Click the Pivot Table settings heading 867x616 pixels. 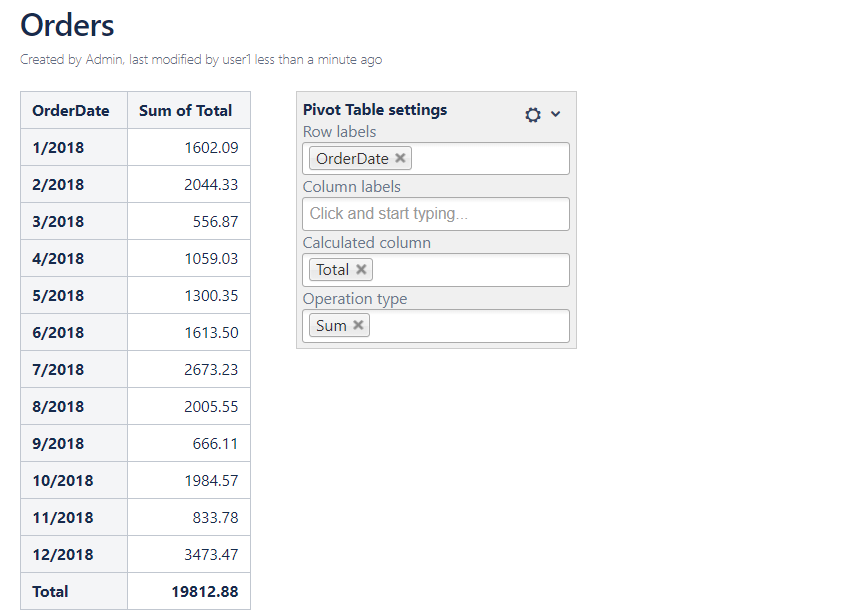pos(375,110)
